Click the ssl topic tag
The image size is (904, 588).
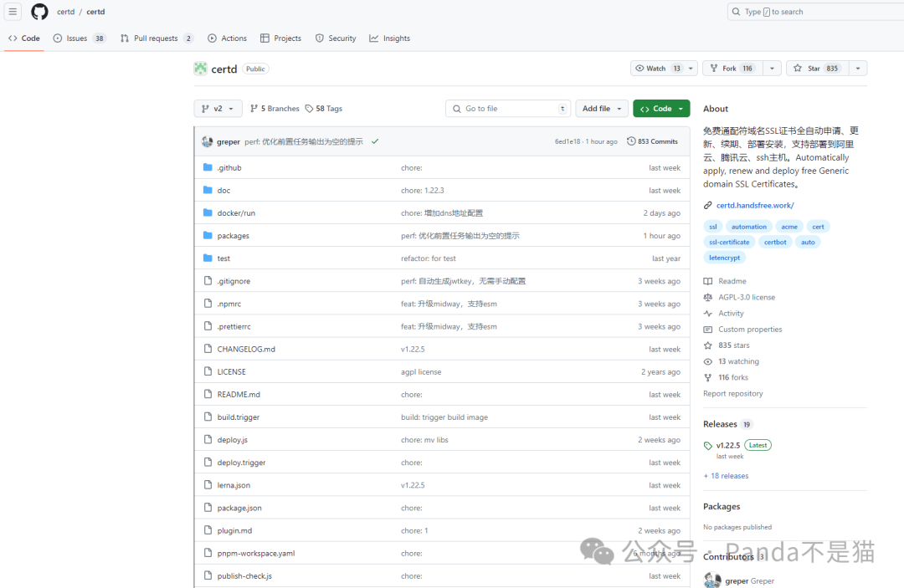click(712, 227)
